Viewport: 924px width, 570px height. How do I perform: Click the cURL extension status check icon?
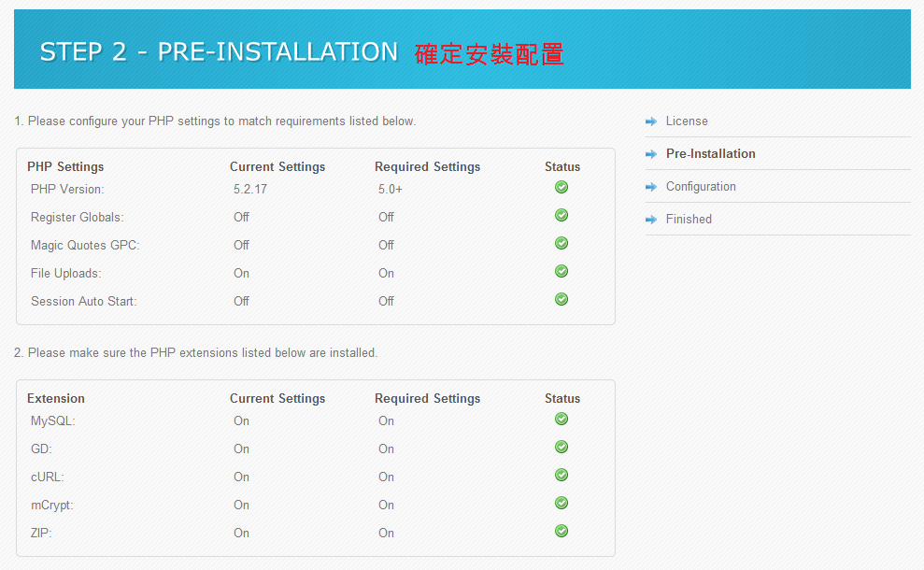[562, 475]
